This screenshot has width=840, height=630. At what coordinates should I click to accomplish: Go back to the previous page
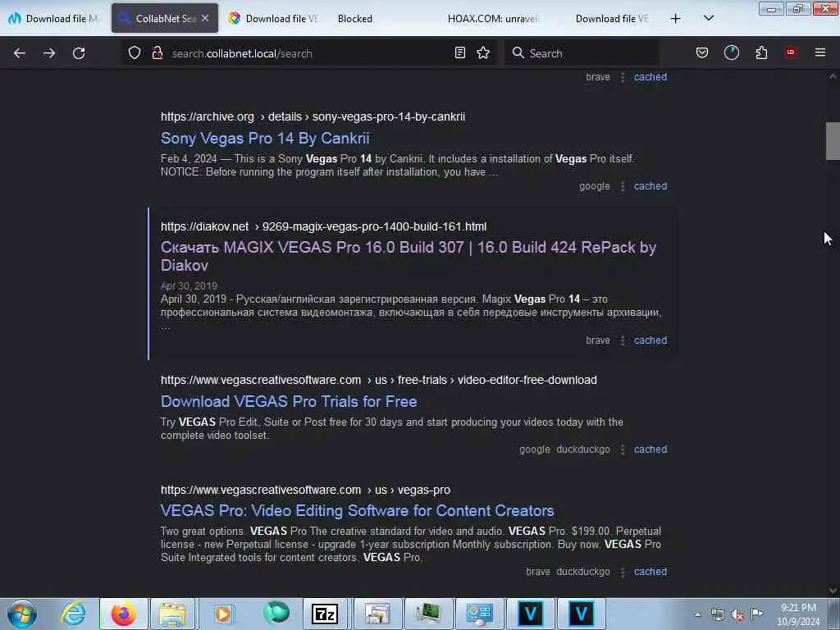pyautogui.click(x=20, y=53)
